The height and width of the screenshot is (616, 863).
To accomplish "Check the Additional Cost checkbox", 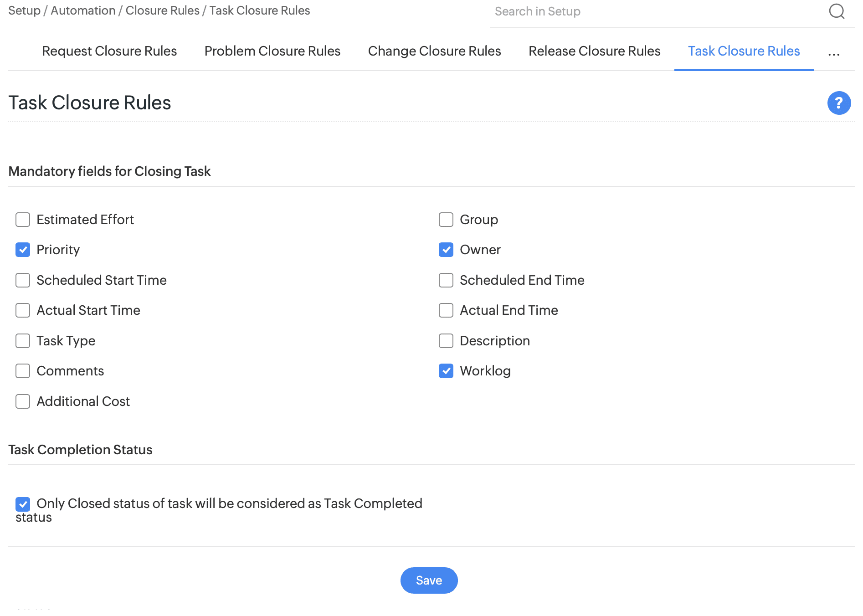I will 23,401.
